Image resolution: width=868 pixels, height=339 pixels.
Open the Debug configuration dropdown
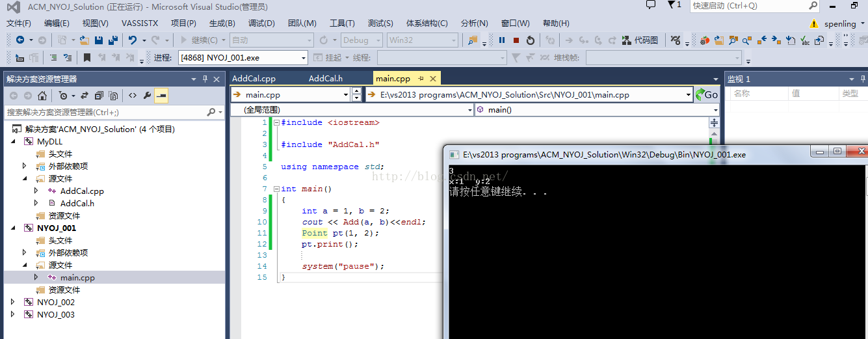click(x=362, y=40)
